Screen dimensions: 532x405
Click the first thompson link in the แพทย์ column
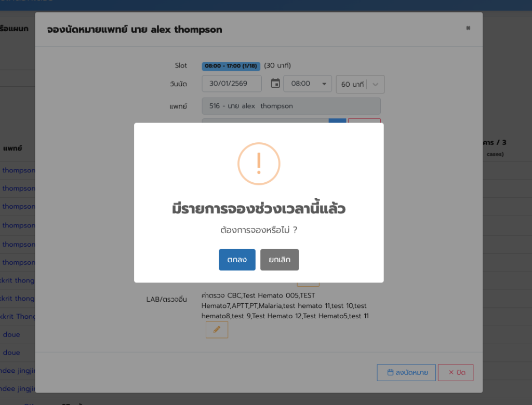[19, 170]
